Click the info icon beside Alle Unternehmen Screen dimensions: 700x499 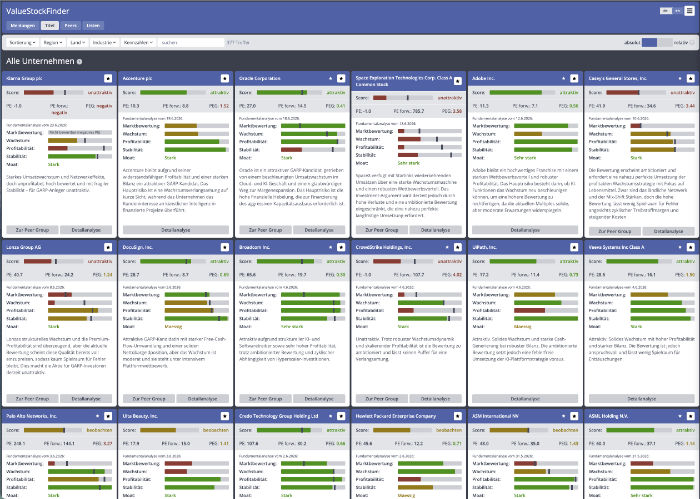coord(79,62)
